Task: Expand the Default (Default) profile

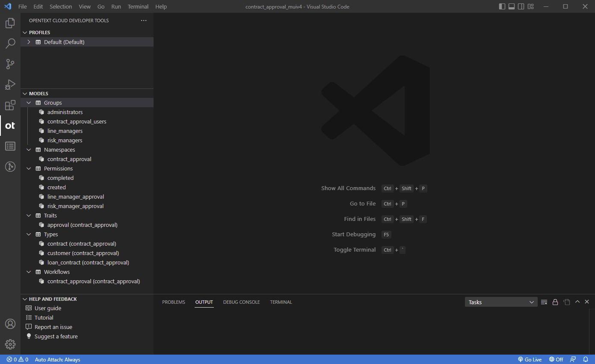Action: 29,42
